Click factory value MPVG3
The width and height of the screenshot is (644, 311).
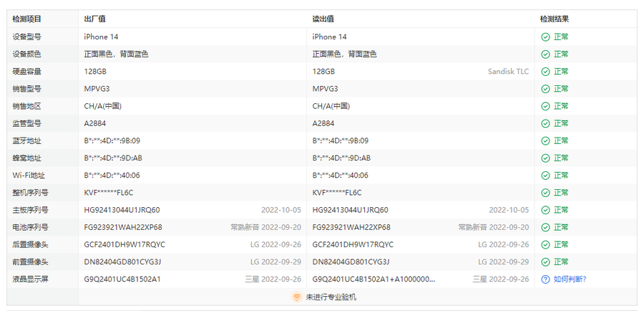[x=97, y=89]
